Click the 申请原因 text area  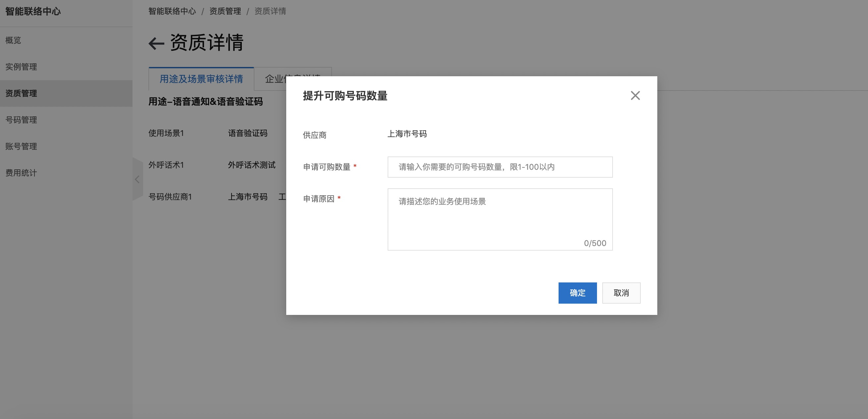point(500,219)
